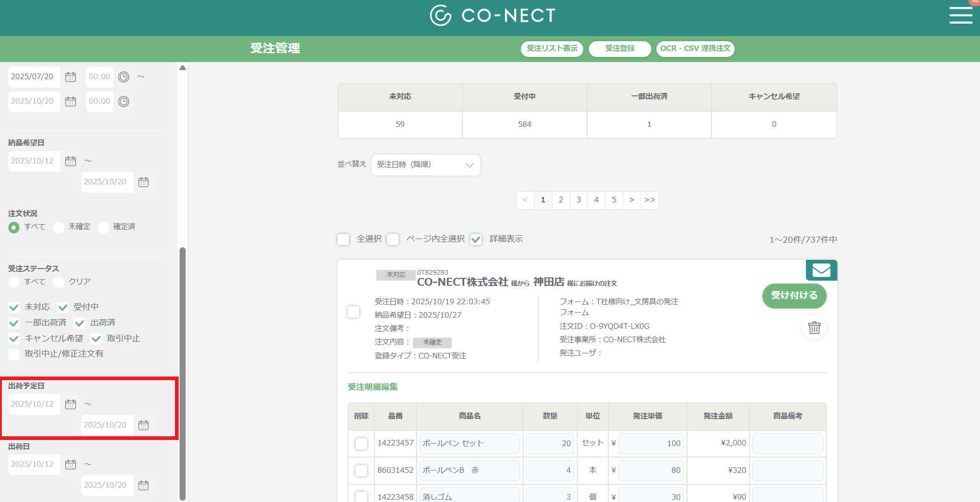
Task: Check 取引中止/修正注文有 checkbox
Action: click(x=14, y=354)
